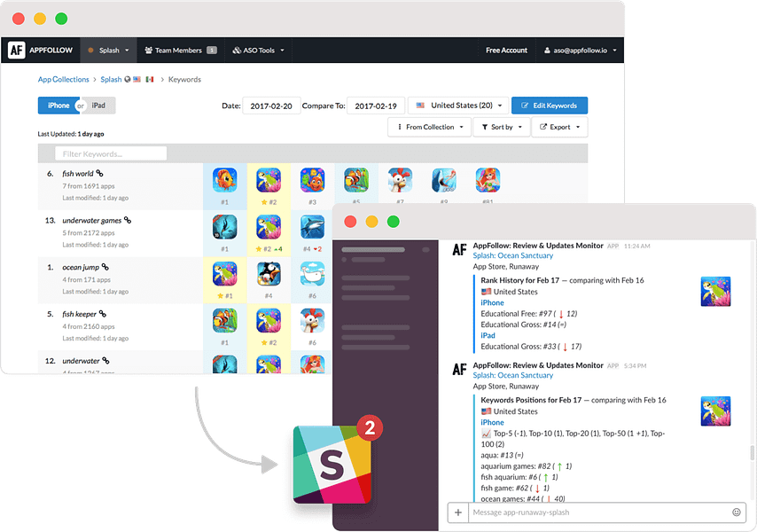Viewport: 757px width, 532px height.
Task: Open ASO Tools from the top bar
Action: tap(256, 50)
